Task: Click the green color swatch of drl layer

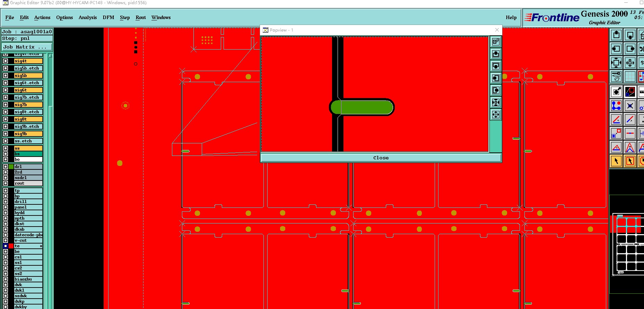Action: click(11, 167)
